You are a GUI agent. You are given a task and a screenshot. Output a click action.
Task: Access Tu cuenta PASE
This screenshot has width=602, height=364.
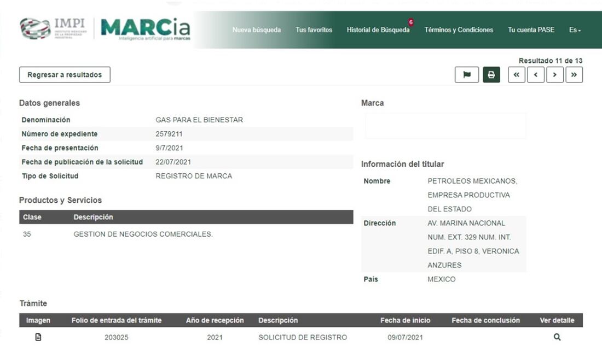(x=531, y=30)
